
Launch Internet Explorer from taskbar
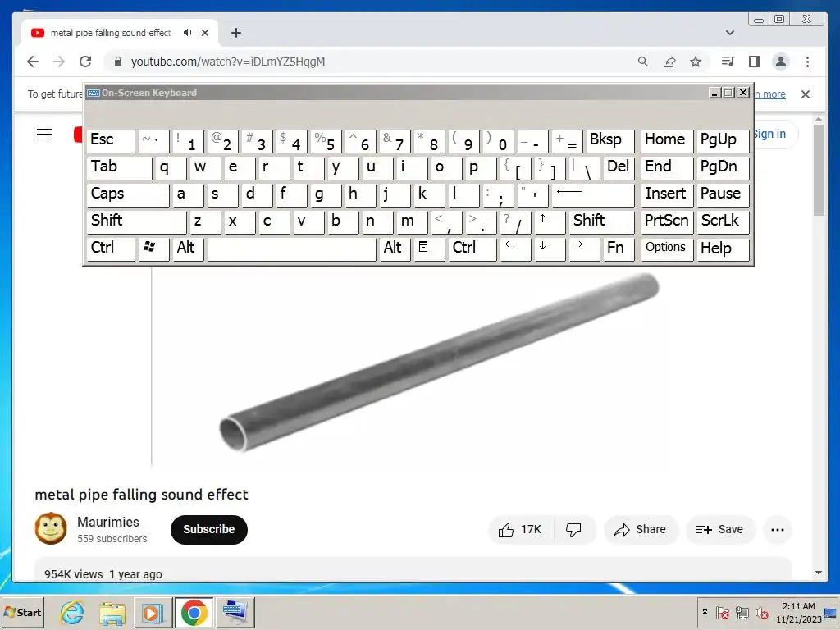tap(72, 612)
